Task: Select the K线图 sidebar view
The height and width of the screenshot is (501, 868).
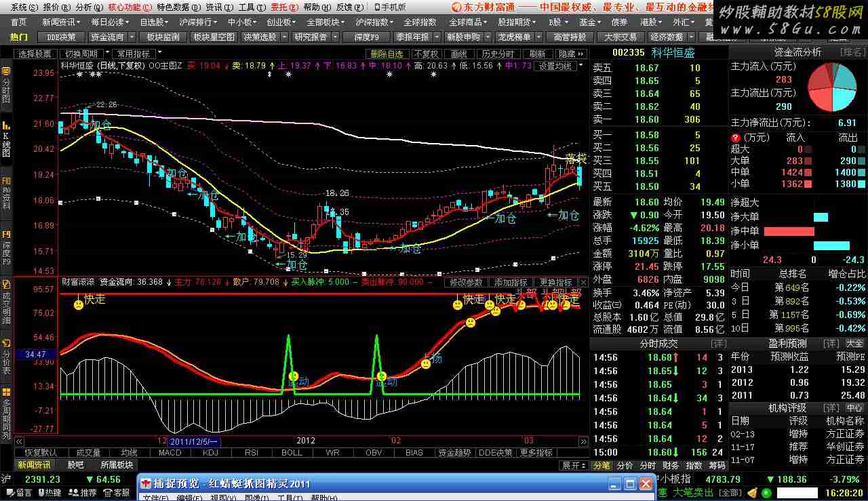Action: (6, 140)
